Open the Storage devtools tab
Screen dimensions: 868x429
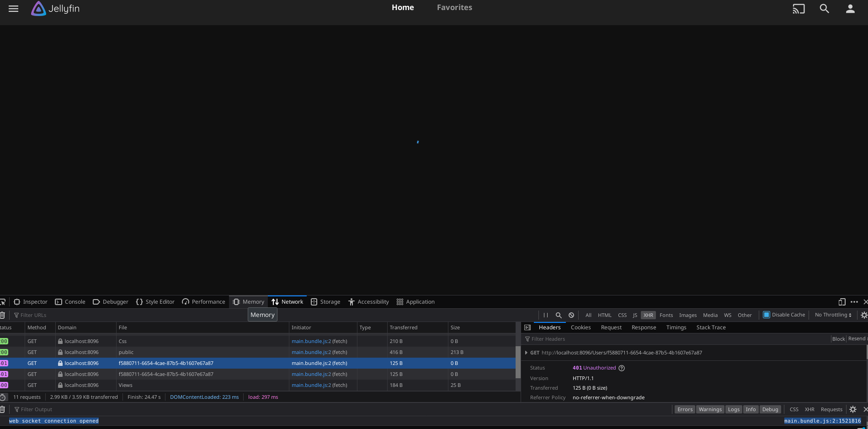click(x=325, y=302)
